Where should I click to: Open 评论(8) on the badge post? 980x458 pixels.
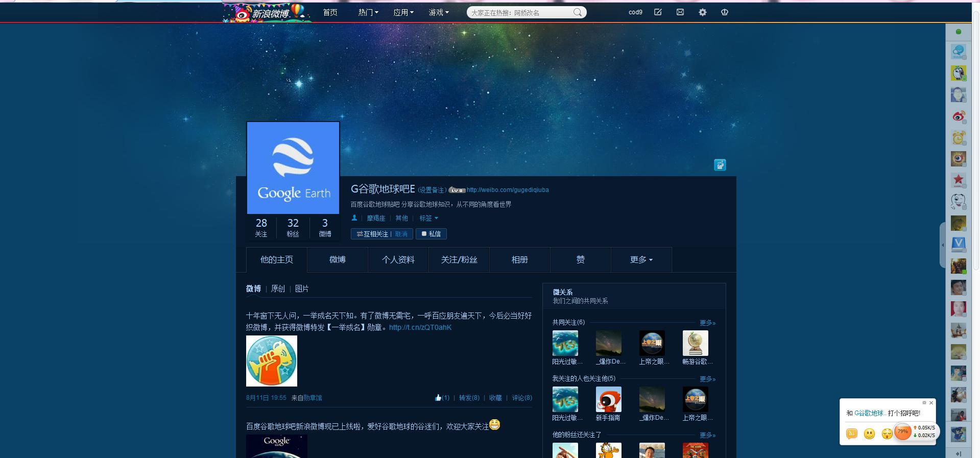[x=522, y=398]
